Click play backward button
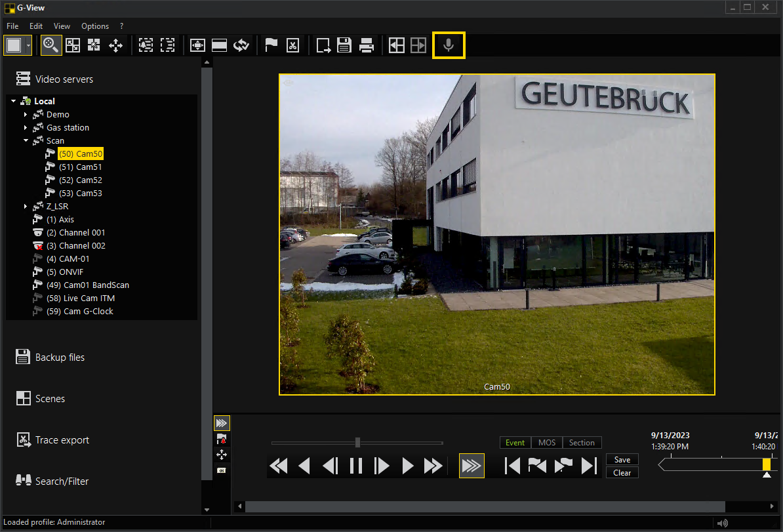783x532 pixels. pos(304,466)
